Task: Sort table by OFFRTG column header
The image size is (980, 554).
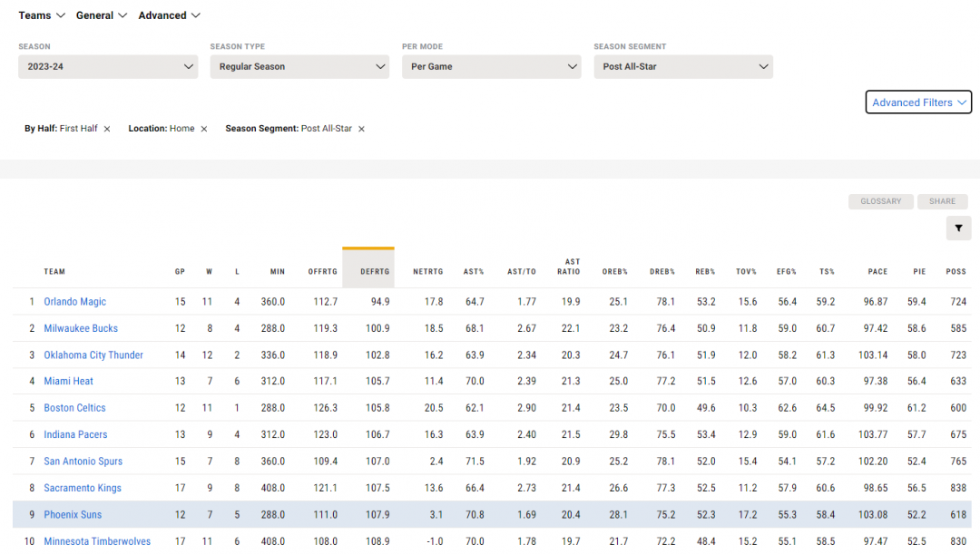Action: (x=322, y=272)
